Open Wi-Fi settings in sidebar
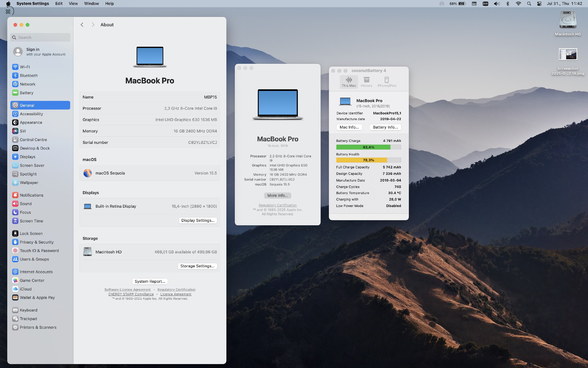Image resolution: width=588 pixels, height=368 pixels. point(40,67)
